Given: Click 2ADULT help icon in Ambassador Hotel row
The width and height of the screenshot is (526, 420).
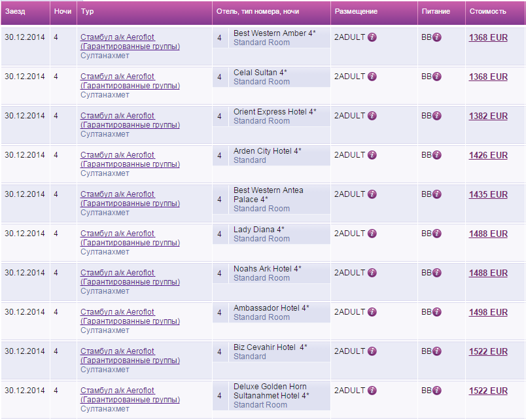Looking at the screenshot, I should pyautogui.click(x=372, y=312).
